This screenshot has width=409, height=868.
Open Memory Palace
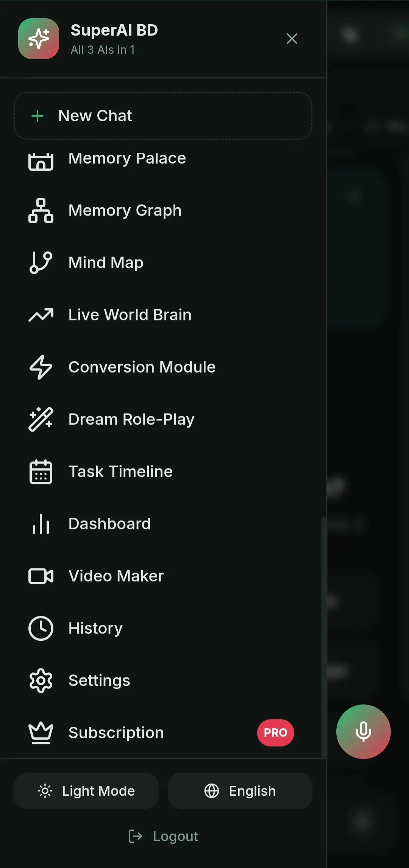[163, 159]
